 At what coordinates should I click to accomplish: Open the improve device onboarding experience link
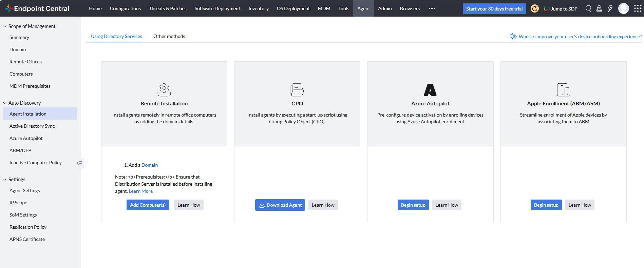[580, 37]
